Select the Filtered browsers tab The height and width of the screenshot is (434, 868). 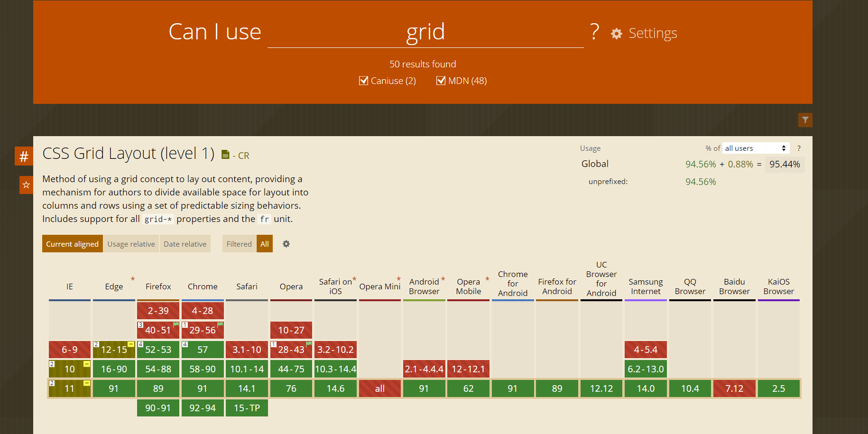[239, 244]
